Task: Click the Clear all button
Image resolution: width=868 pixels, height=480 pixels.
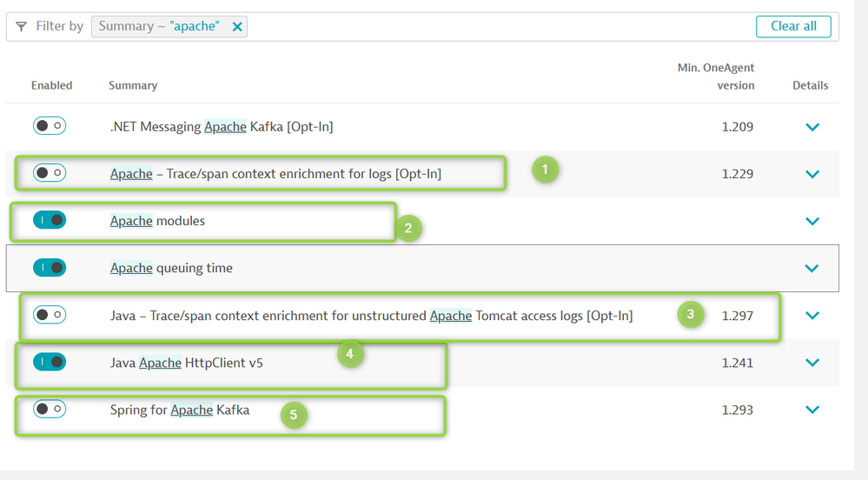Action: click(792, 26)
